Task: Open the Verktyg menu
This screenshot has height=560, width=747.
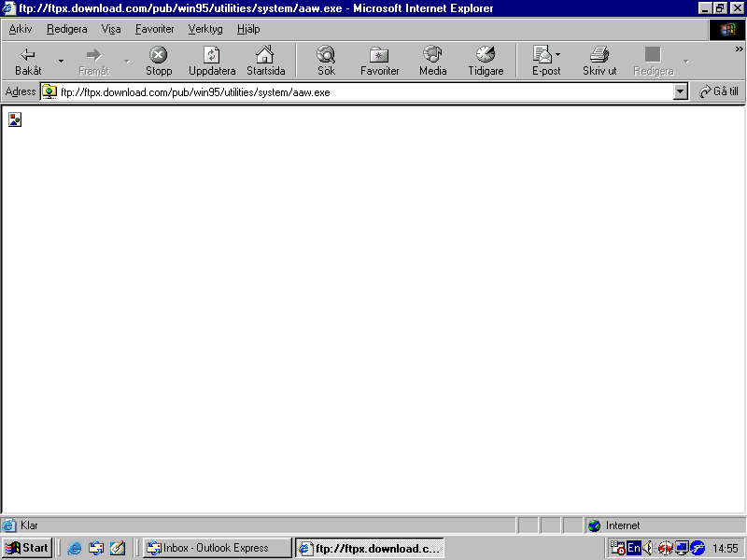Action: click(205, 30)
